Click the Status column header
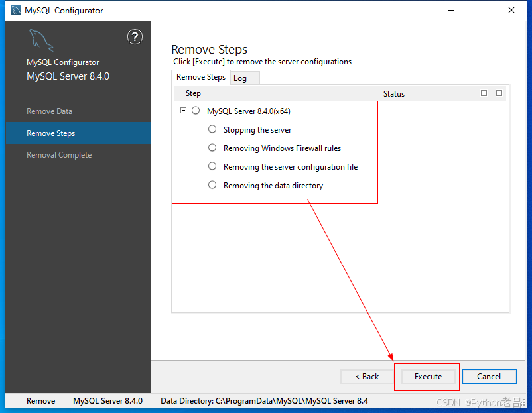This screenshot has width=532, height=413. tap(394, 94)
